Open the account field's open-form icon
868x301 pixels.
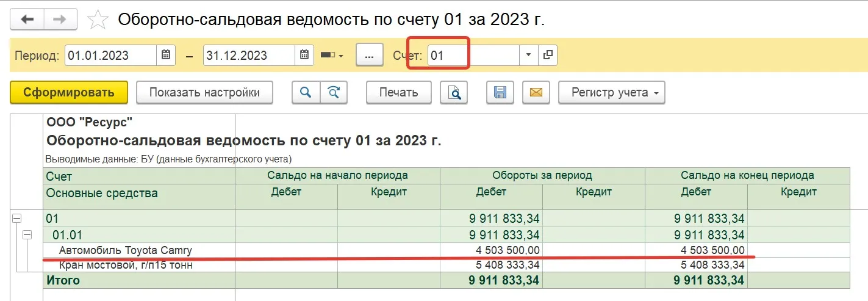(548, 55)
